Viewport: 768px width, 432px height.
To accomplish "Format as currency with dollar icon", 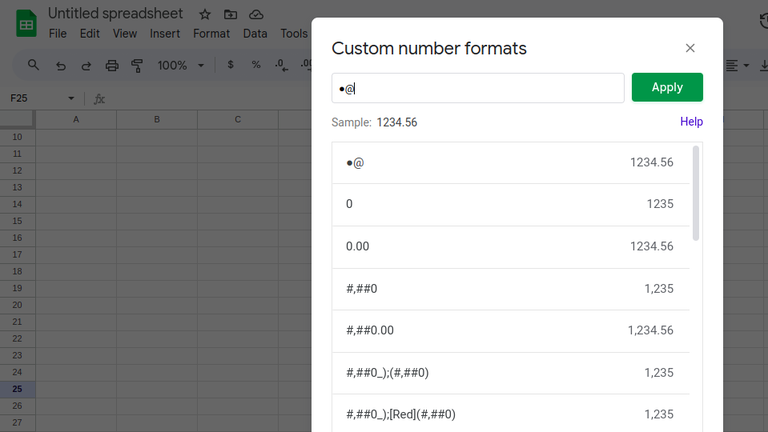I will (x=231, y=65).
